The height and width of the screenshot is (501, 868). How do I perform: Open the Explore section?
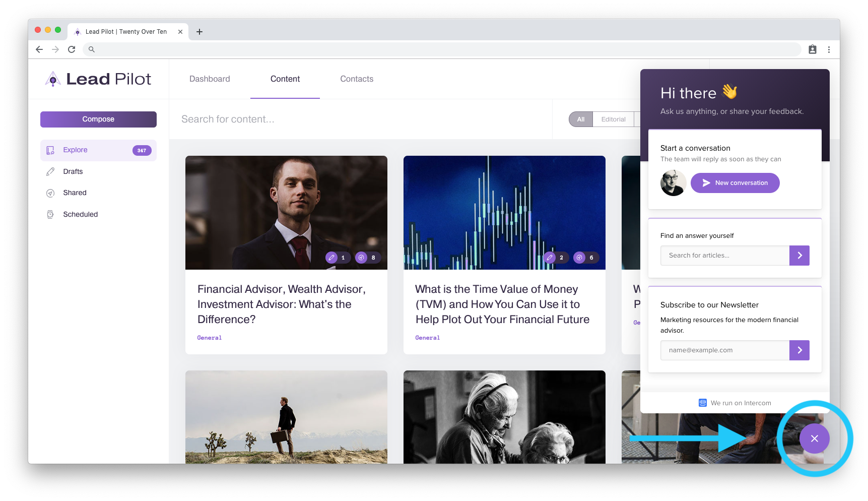98,150
